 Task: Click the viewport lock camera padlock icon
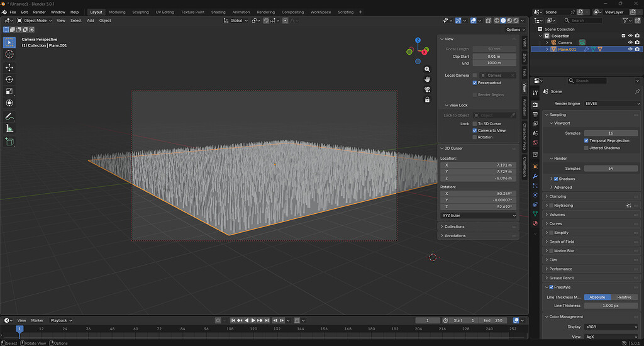click(427, 99)
